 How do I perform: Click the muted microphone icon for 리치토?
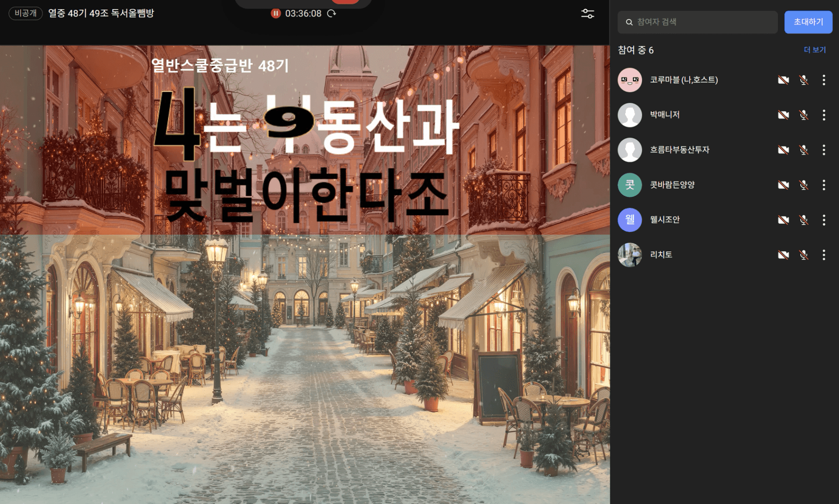[x=804, y=254]
